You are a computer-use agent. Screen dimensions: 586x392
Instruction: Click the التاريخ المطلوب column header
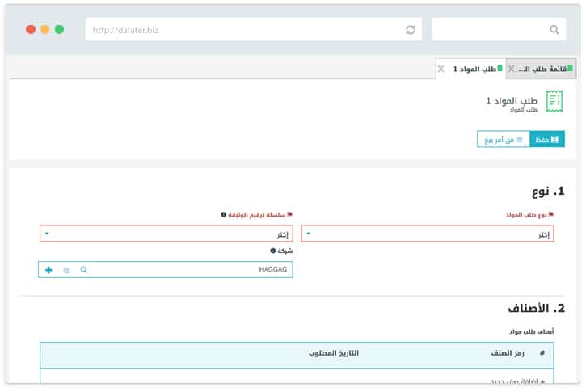(x=334, y=354)
